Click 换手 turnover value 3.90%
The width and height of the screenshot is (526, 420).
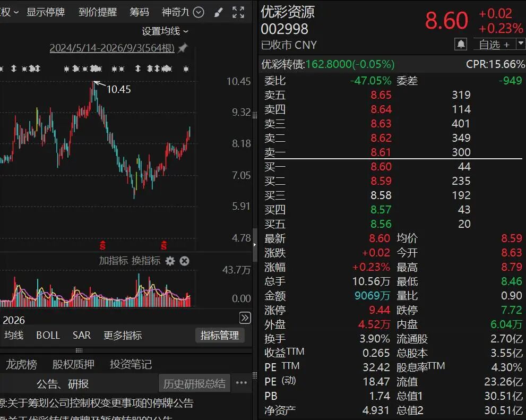click(375, 338)
